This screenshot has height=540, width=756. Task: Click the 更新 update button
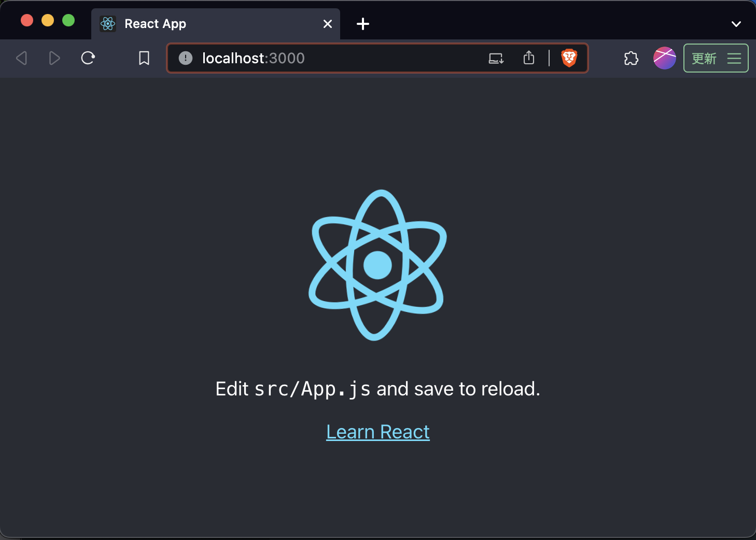pos(705,58)
